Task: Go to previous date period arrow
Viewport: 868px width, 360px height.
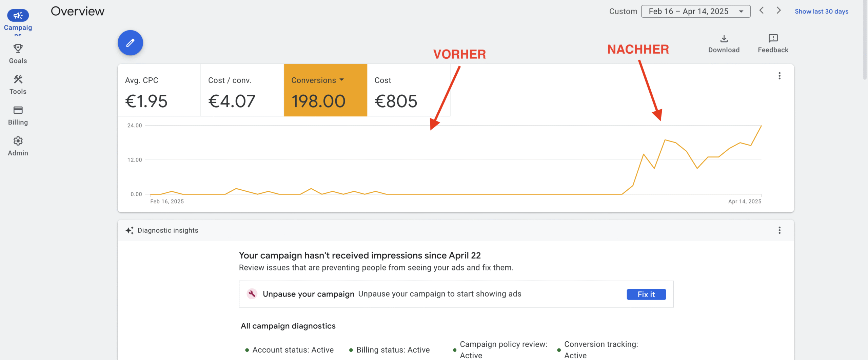Action: (x=762, y=11)
